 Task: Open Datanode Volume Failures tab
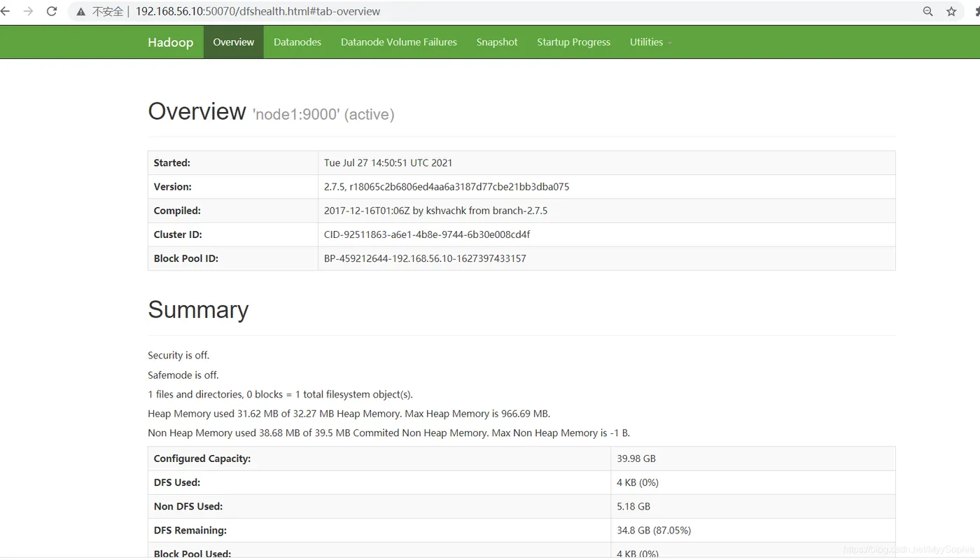[399, 42]
